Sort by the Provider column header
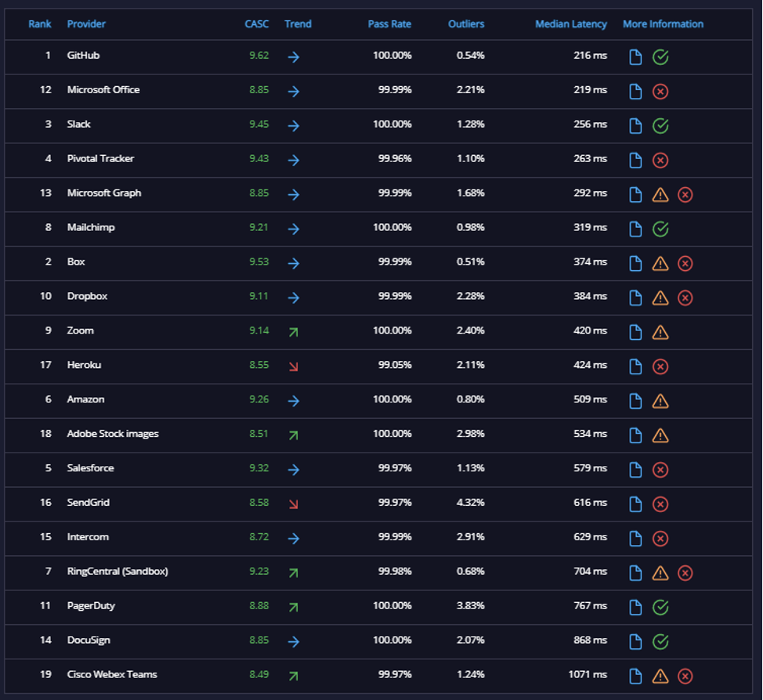 (86, 23)
